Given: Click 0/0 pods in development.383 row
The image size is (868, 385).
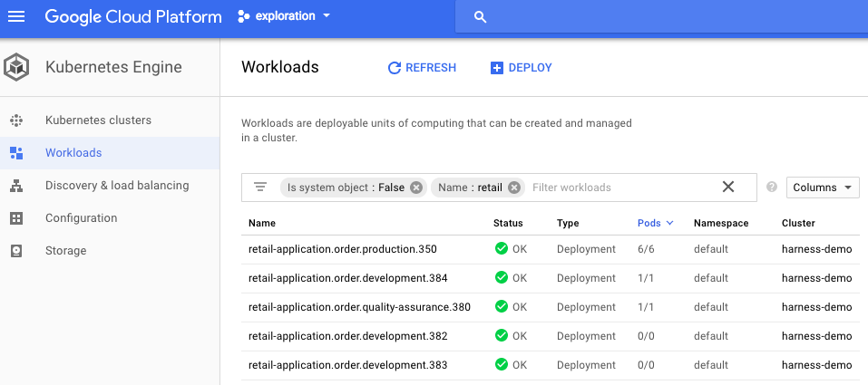Looking at the screenshot, I should pyautogui.click(x=646, y=365).
